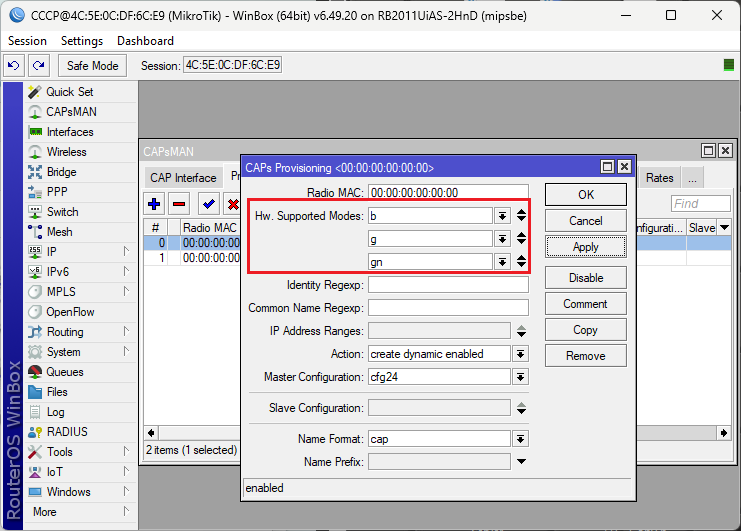Toggle the Slave Configuration field arrows
Image resolution: width=741 pixels, height=531 pixels.
click(521, 408)
